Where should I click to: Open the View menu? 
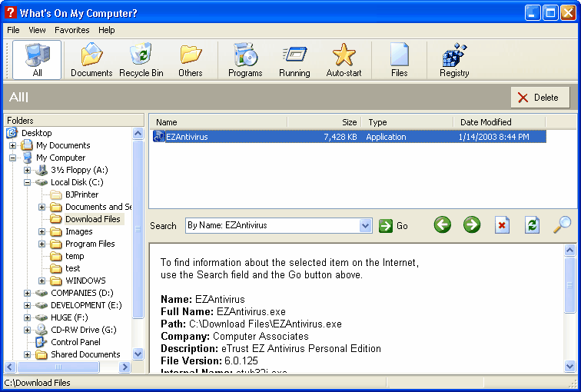pos(37,30)
